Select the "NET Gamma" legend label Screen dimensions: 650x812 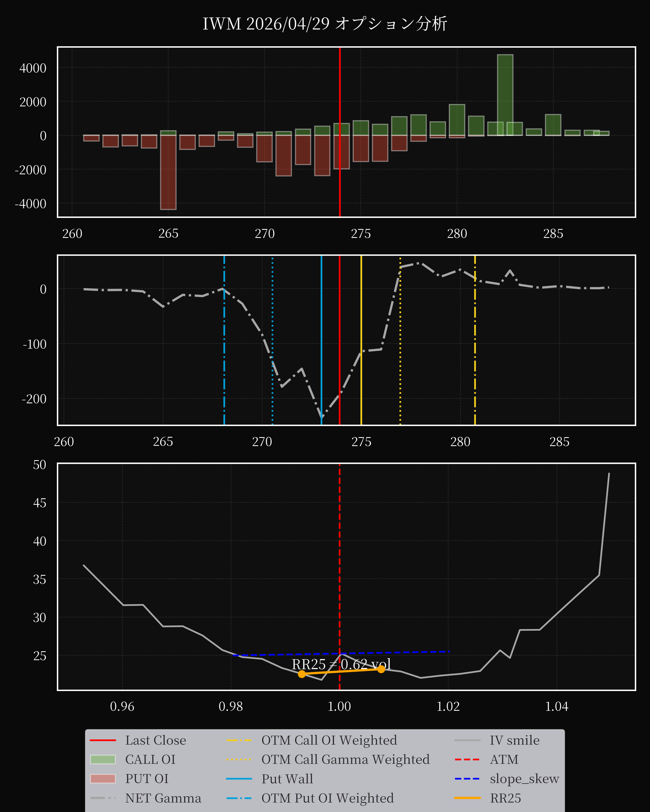(x=163, y=798)
